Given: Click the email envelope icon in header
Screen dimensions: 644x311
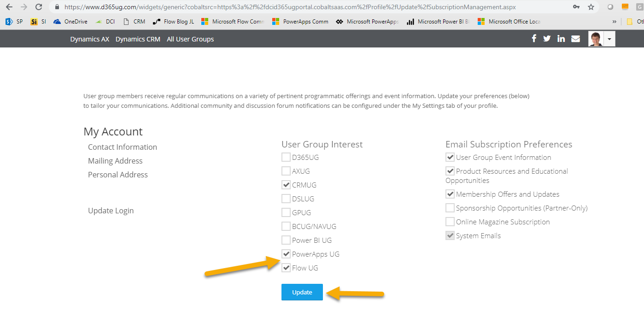Looking at the screenshot, I should click(575, 39).
